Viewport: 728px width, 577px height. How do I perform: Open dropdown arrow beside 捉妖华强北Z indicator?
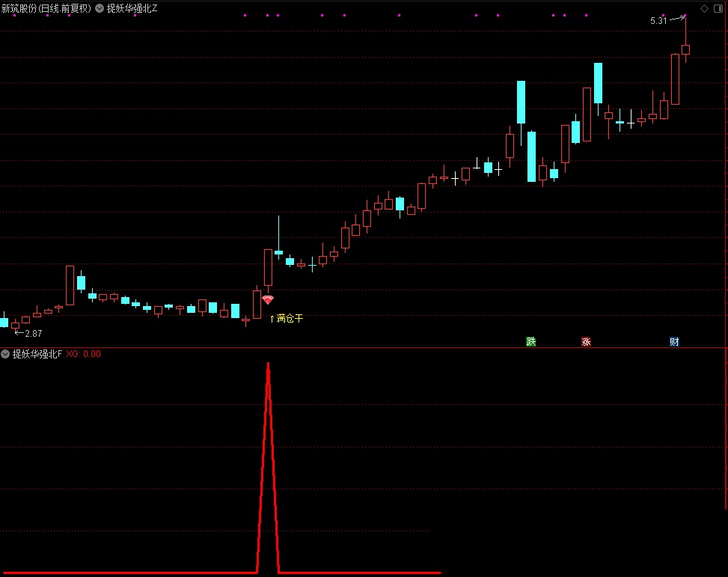point(100,9)
